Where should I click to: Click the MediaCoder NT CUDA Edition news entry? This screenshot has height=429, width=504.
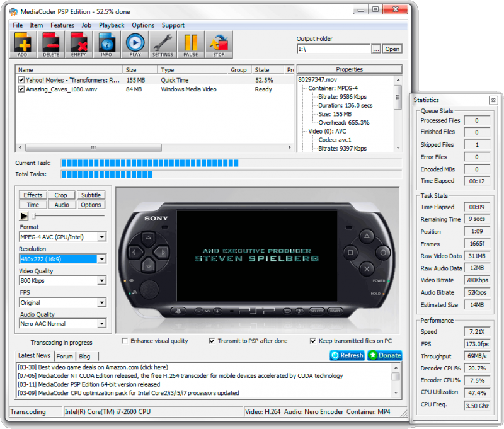(180, 376)
